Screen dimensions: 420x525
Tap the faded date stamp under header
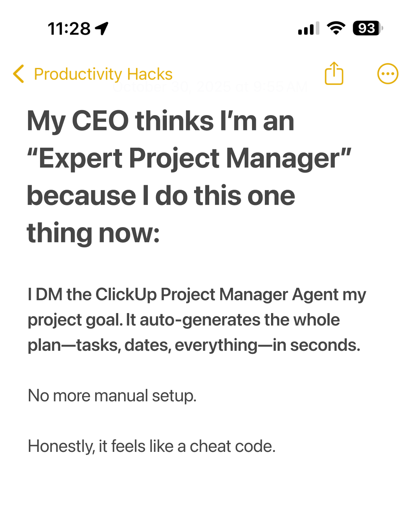pyautogui.click(x=210, y=87)
